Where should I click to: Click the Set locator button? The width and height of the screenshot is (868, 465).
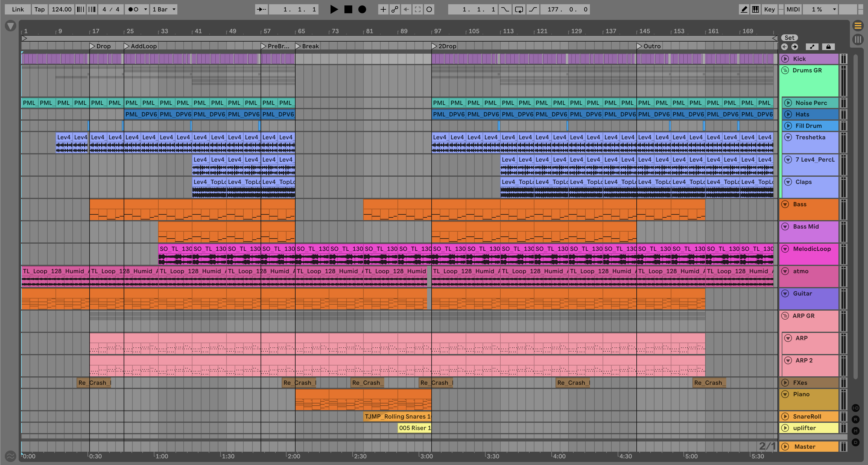[x=789, y=38]
